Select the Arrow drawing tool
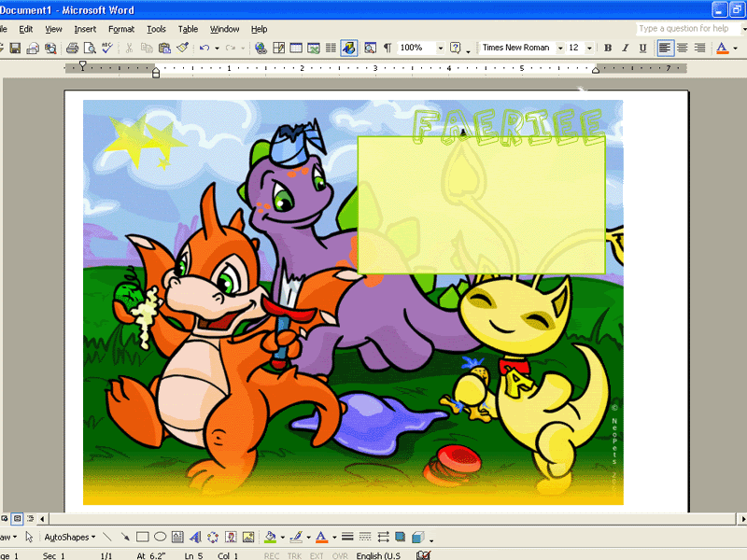The width and height of the screenshot is (747, 560). point(125,538)
